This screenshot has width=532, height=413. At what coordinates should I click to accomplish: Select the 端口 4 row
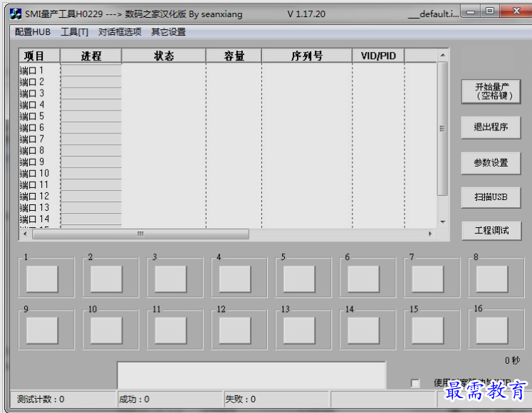[x=228, y=105]
